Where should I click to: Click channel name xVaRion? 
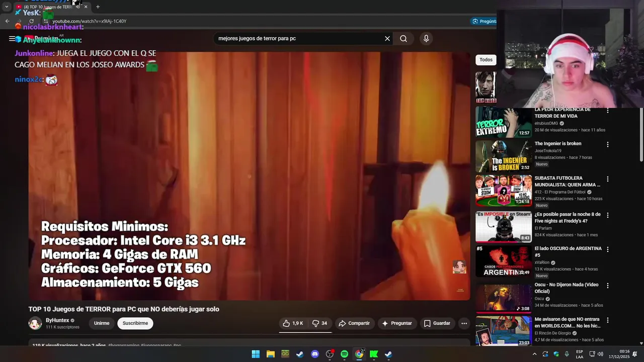pos(542,262)
